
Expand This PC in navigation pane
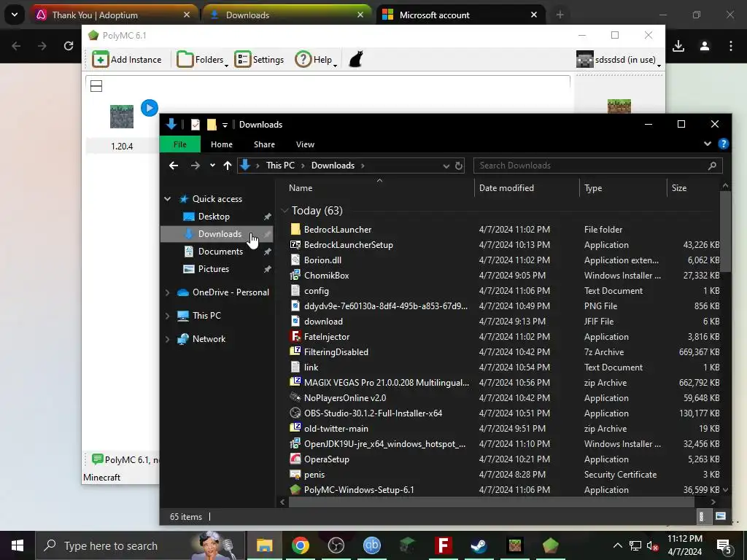click(x=168, y=316)
